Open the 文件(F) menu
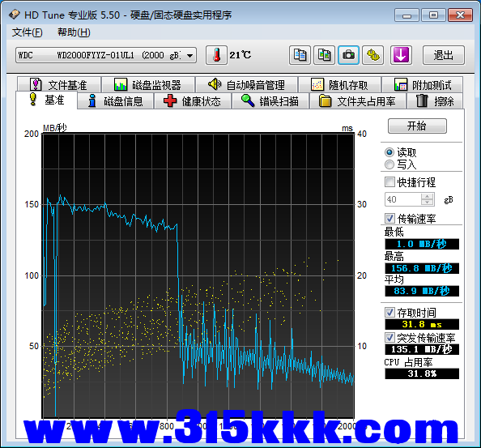 click(27, 32)
